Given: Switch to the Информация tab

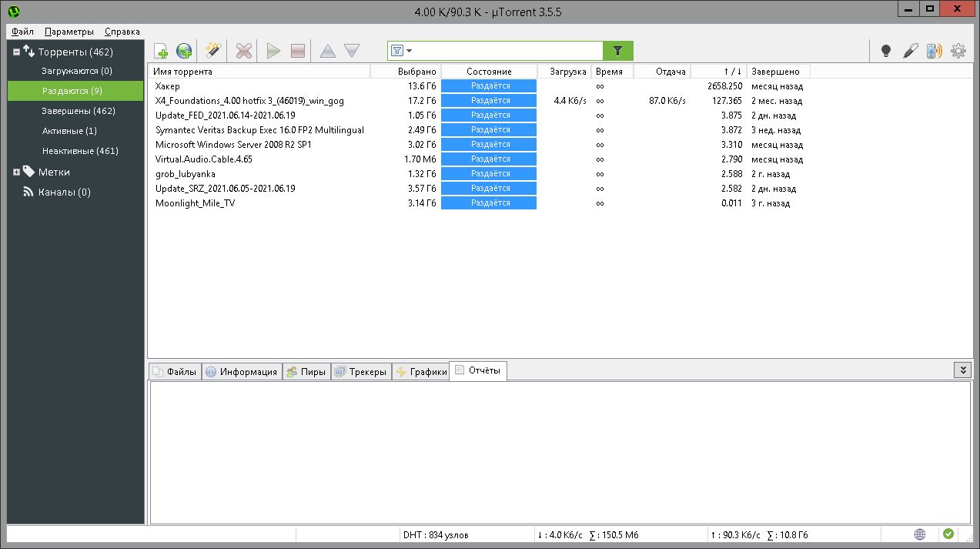Looking at the screenshot, I should (x=242, y=371).
